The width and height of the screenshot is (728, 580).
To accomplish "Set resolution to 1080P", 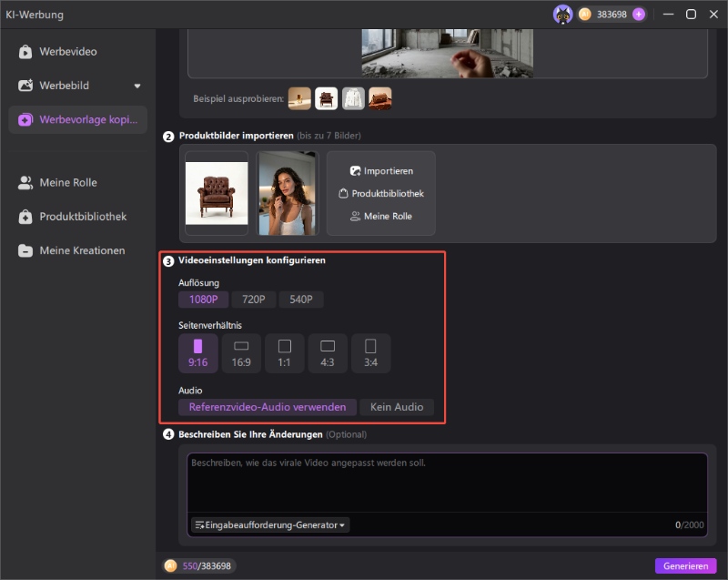I will click(203, 300).
